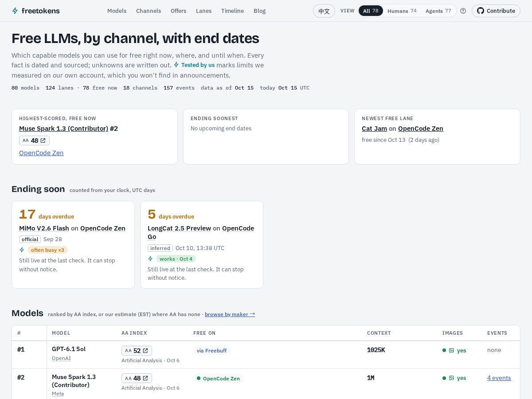Open the Models nav item
The height and width of the screenshot is (399, 532).
117,11
